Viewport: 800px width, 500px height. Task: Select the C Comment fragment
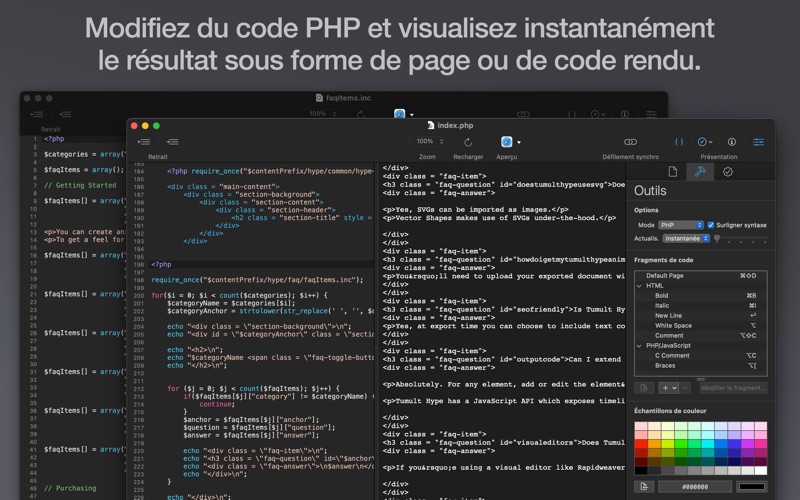point(701,356)
